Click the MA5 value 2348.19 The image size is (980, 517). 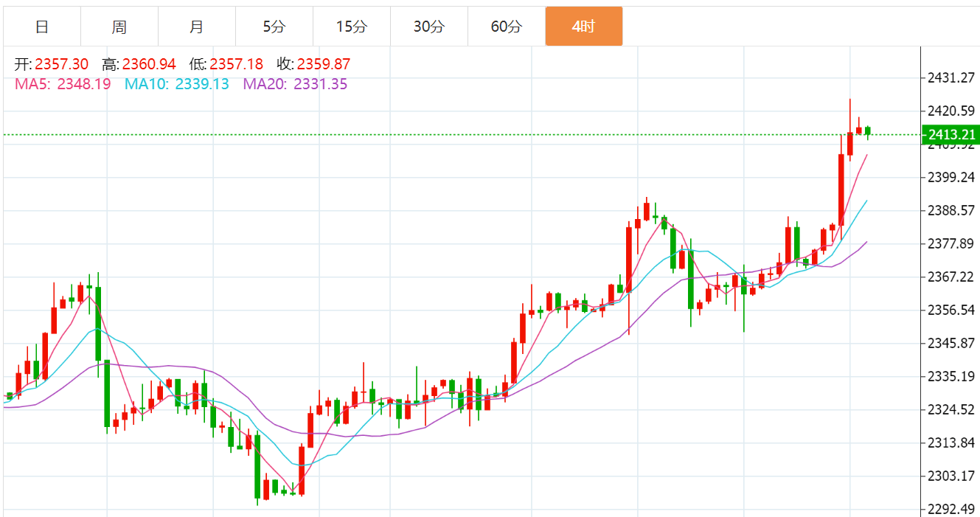[x=84, y=84]
